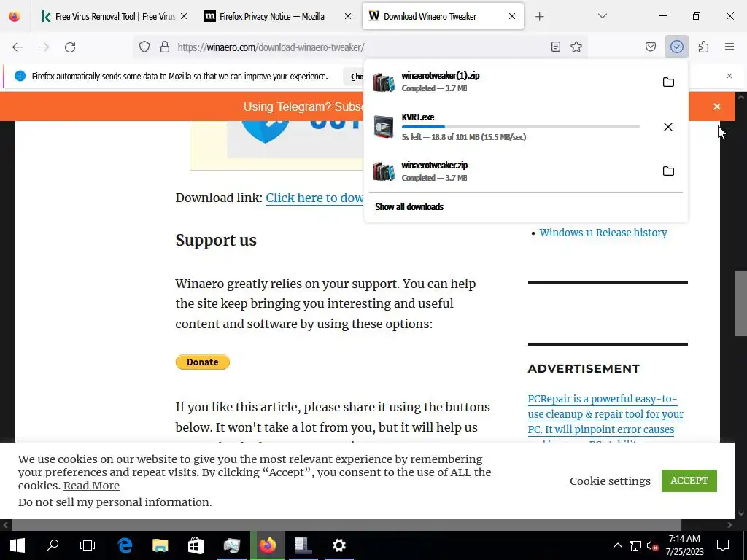The height and width of the screenshot is (560, 747).
Task: Follow the Read More cookie link
Action: pyautogui.click(x=91, y=485)
